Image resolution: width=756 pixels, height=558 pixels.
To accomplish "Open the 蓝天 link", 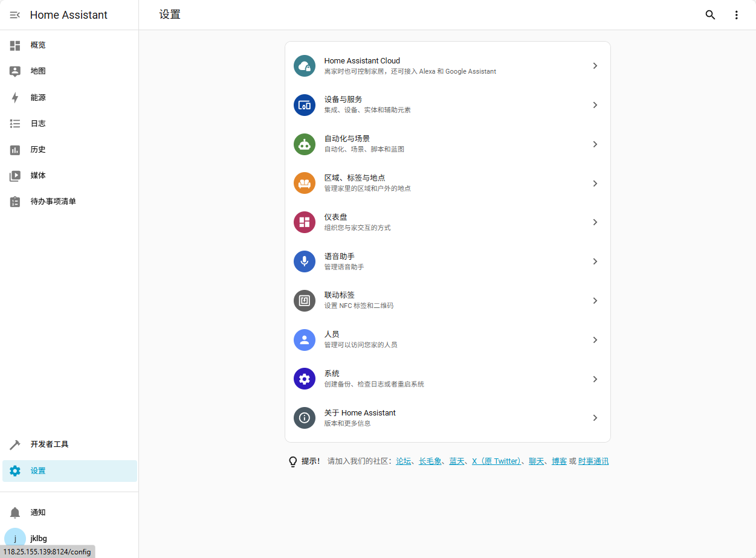I will click(457, 461).
